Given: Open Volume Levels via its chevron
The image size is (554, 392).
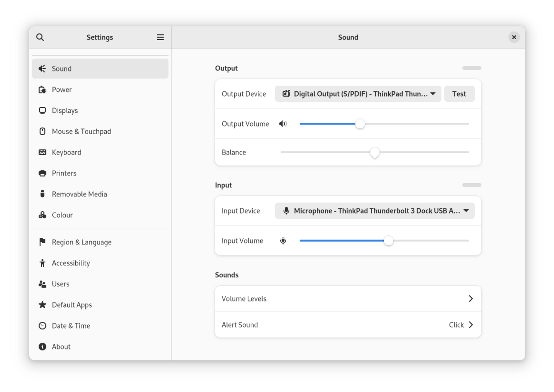Looking at the screenshot, I should 470,298.
